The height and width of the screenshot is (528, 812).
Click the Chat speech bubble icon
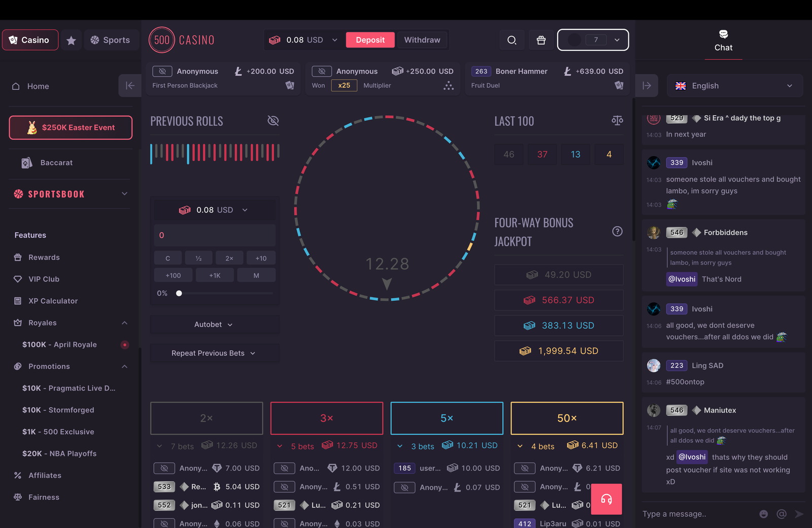coord(724,34)
